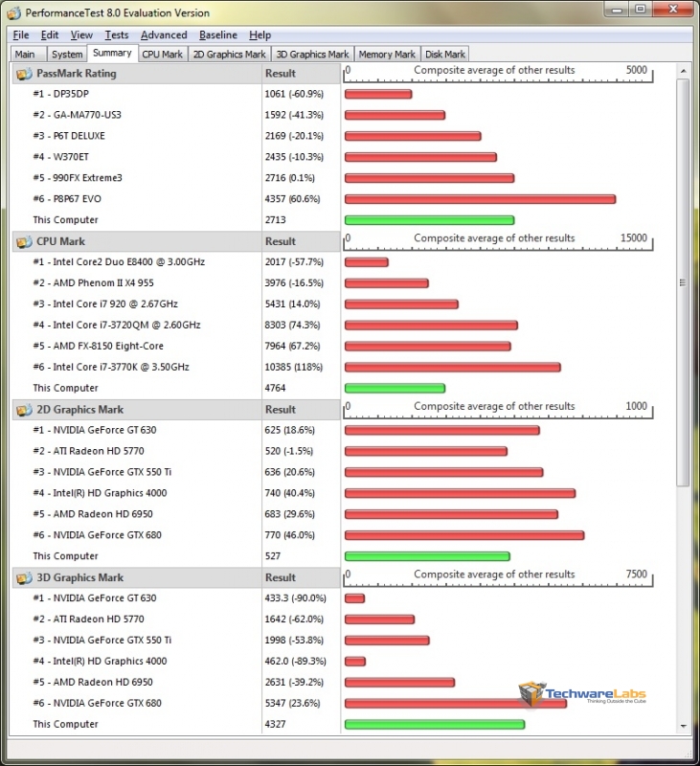The height and width of the screenshot is (766, 700).
Task: Click the Result header beside PassMark Rating
Action: point(281,74)
